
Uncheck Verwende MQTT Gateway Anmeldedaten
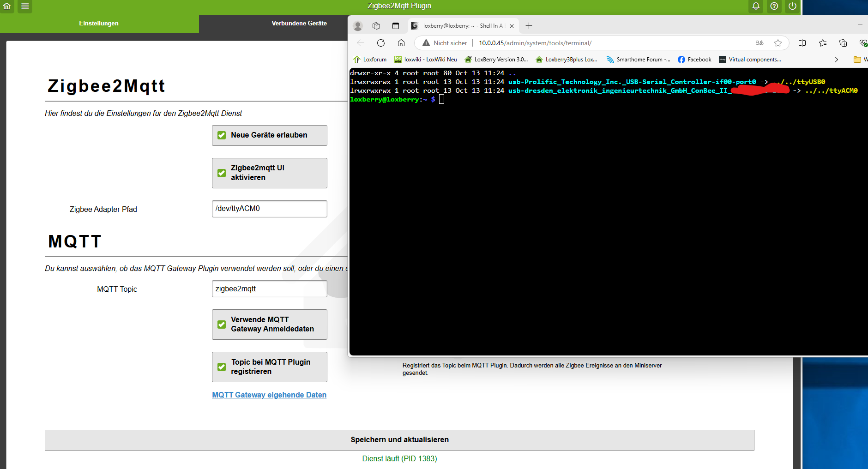[222, 324]
